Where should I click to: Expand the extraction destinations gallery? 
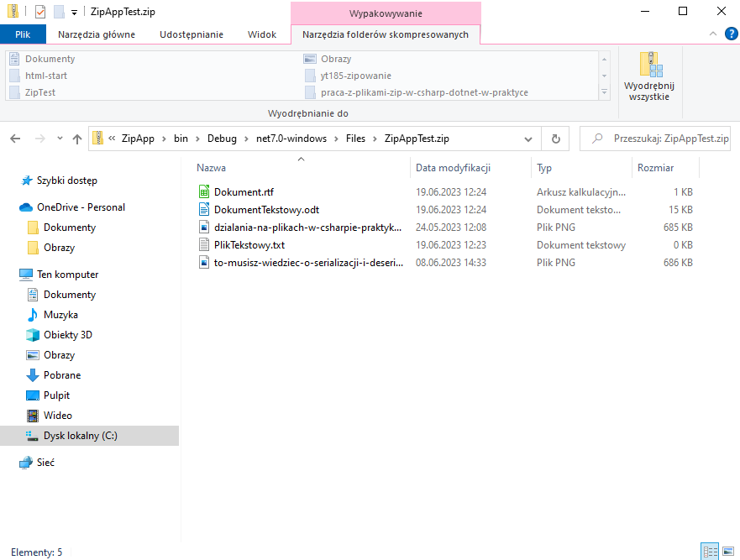(x=603, y=92)
